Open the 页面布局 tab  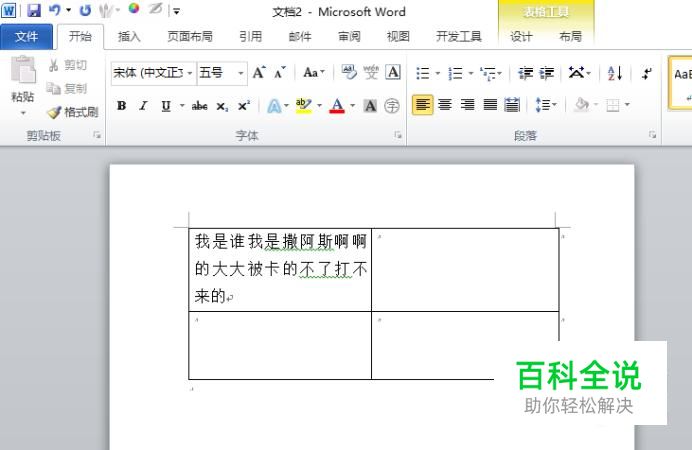[x=190, y=37]
